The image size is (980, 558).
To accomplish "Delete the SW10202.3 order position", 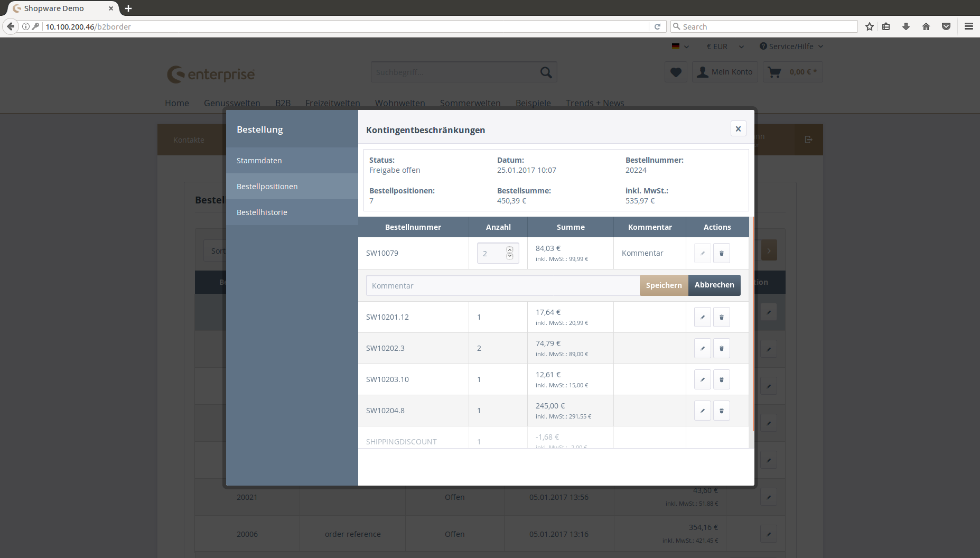I will (x=721, y=348).
